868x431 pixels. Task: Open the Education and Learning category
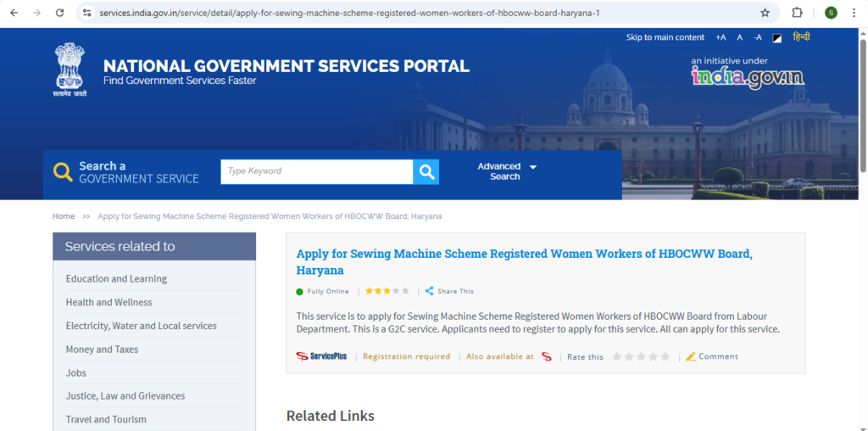tap(116, 278)
